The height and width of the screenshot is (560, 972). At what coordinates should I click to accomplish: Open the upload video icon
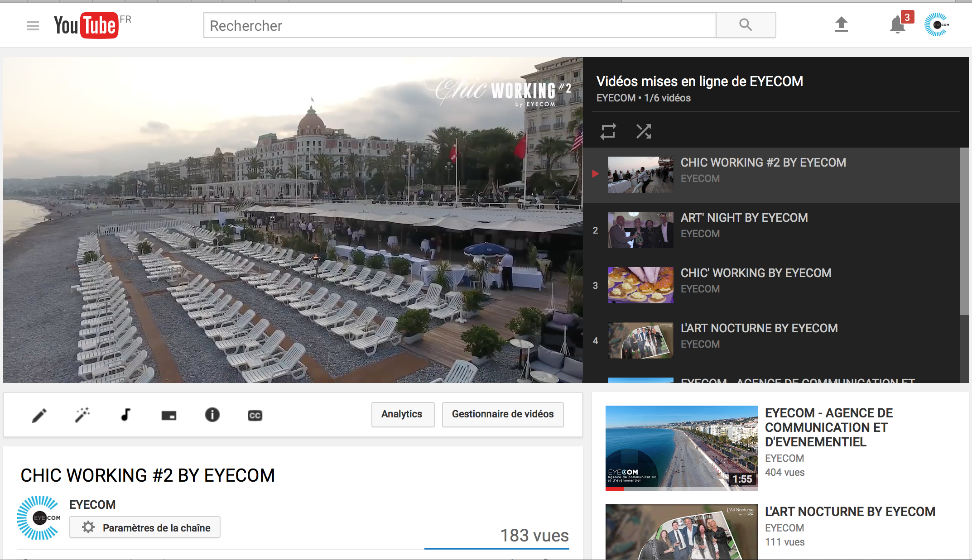point(841,24)
